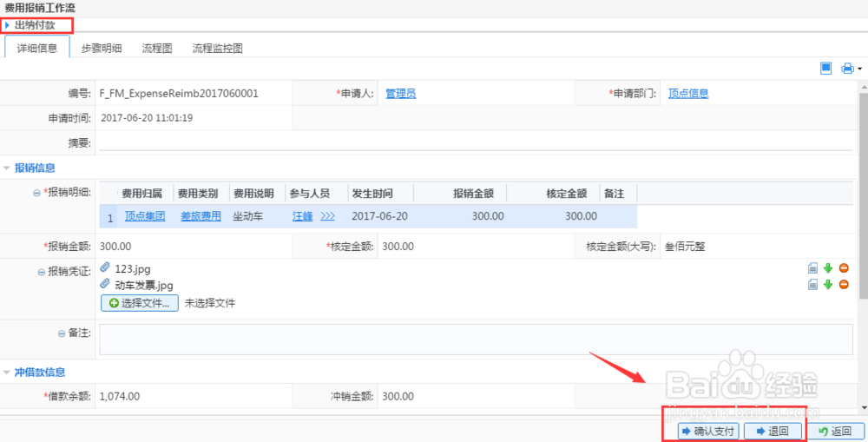Switch to the 详细信息 tab
This screenshot has width=868, height=442.
pyautogui.click(x=37, y=48)
